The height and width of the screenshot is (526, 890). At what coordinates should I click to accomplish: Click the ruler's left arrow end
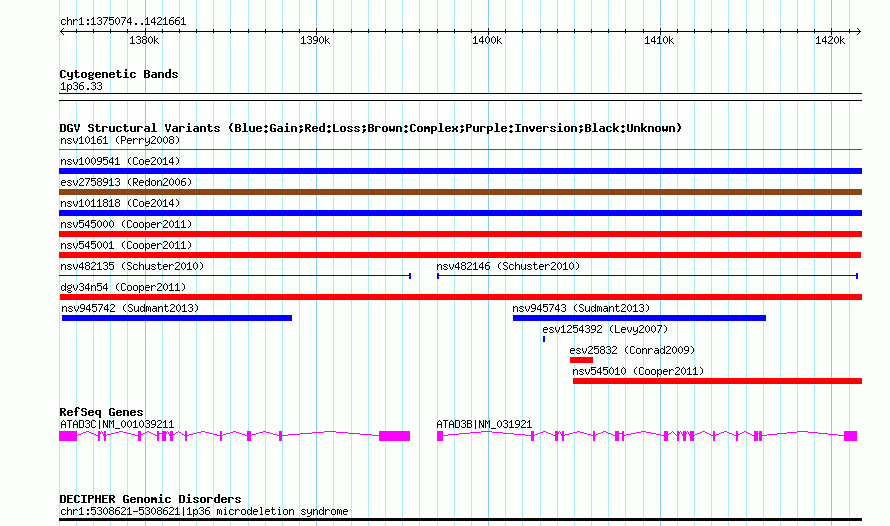(62, 32)
